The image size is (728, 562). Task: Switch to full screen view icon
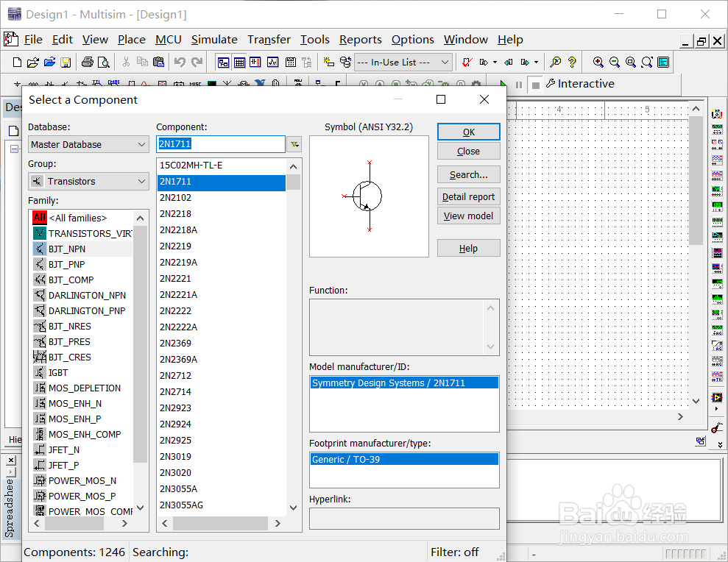coord(663,63)
